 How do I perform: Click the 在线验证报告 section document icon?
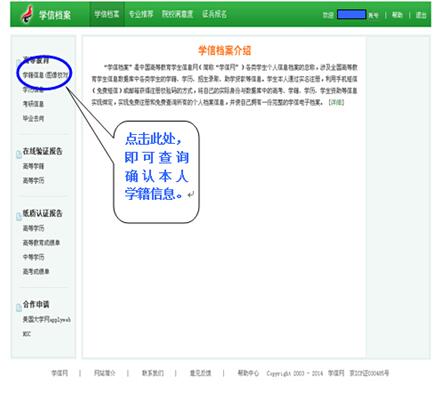coord(19,154)
